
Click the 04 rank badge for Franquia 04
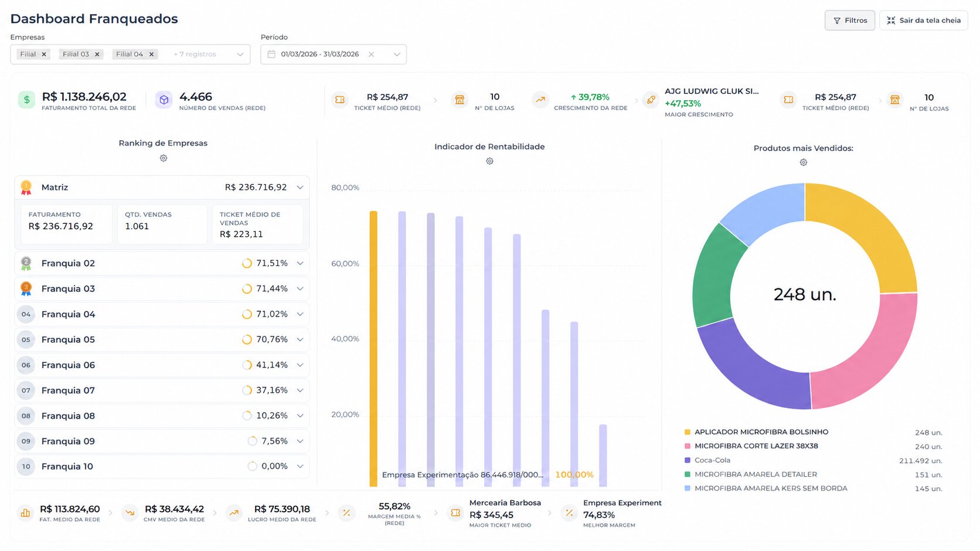26,315
